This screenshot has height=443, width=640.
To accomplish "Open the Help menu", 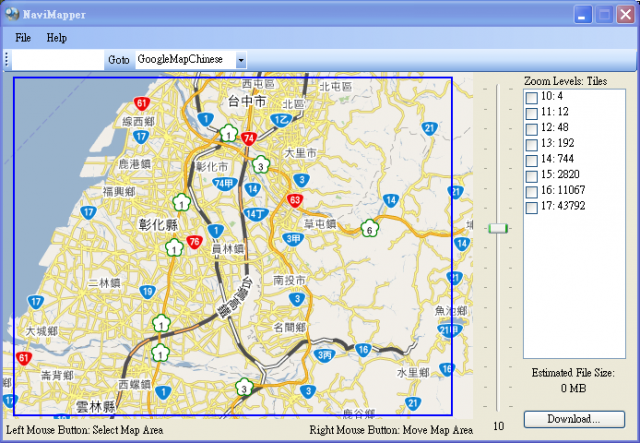I will 56,38.
